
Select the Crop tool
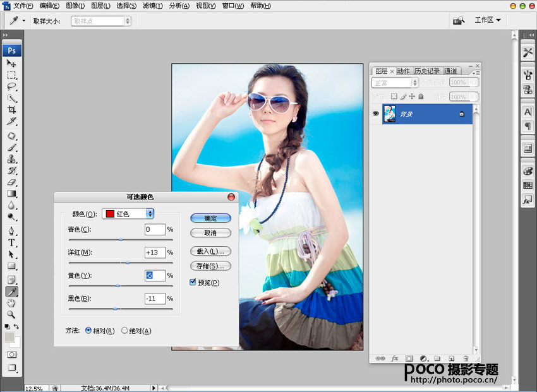[x=11, y=110]
